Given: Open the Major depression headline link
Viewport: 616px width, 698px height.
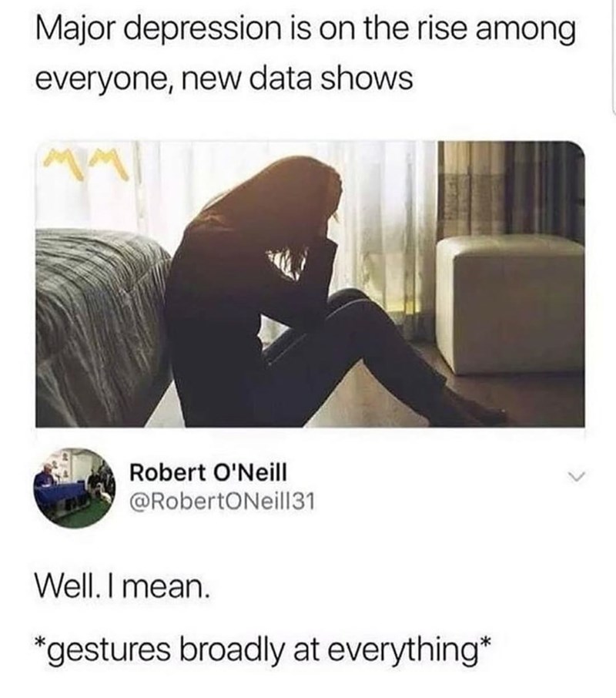Looking at the screenshot, I should click(305, 54).
